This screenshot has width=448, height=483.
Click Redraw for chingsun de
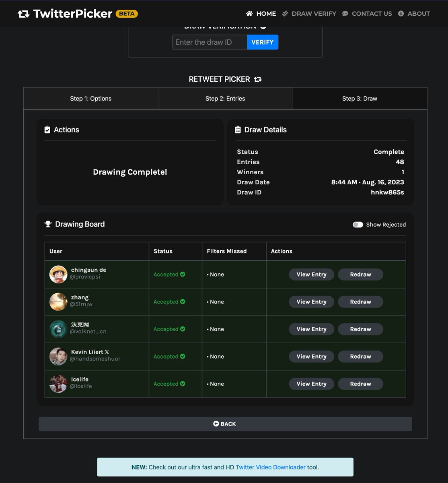(360, 275)
